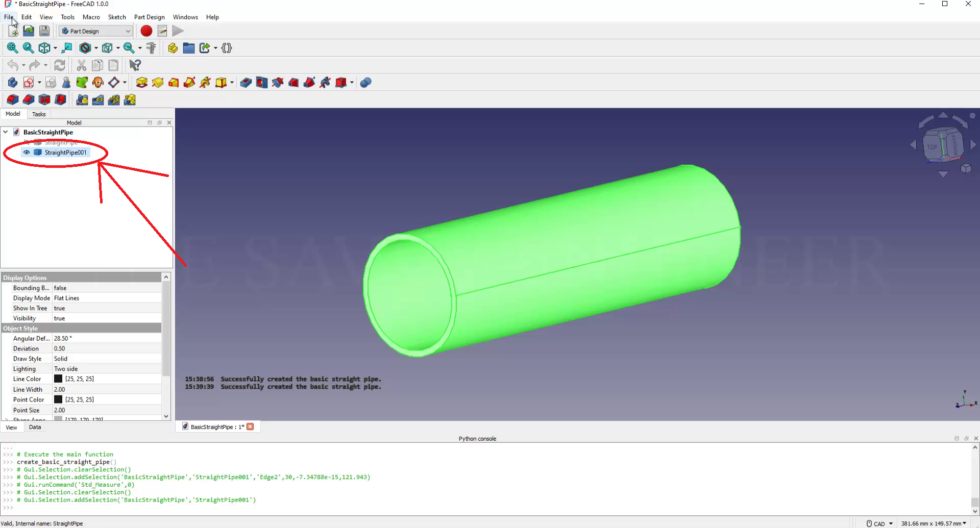
Task: Switch to the Tasks tab
Action: coord(39,114)
